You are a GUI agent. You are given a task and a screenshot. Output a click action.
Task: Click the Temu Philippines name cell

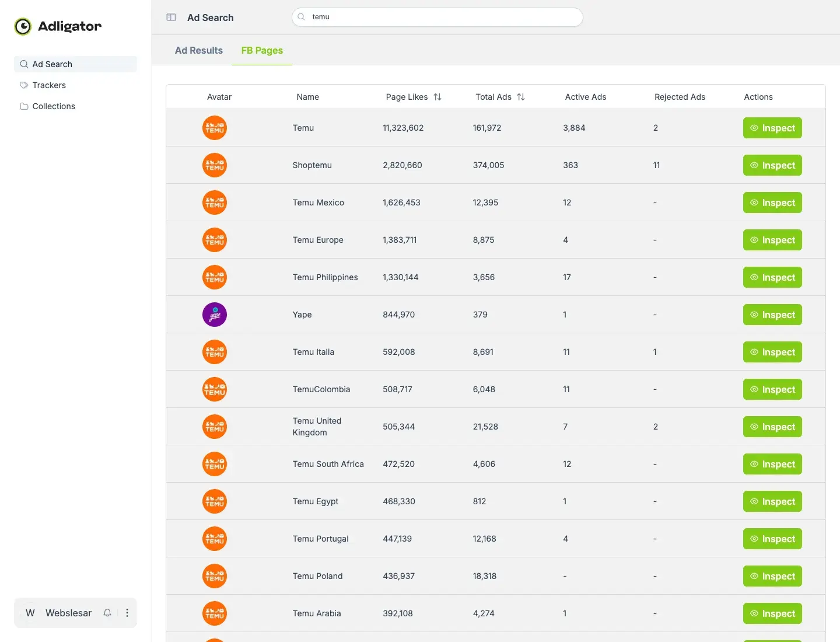click(325, 277)
